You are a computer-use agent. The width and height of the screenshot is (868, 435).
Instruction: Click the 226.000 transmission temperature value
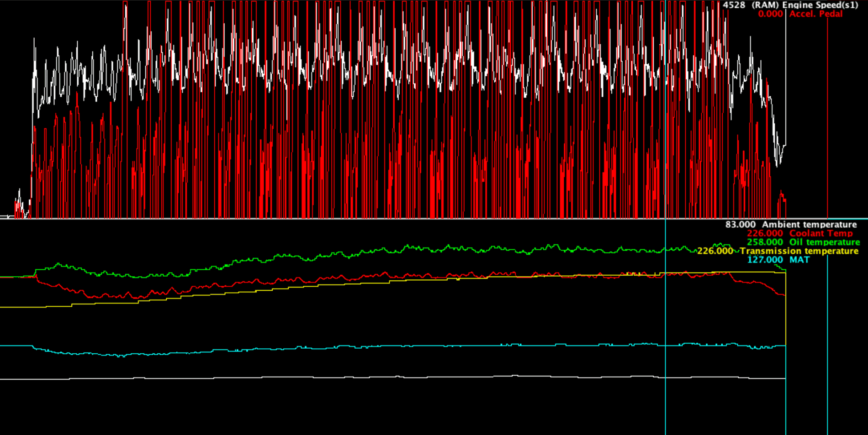[x=715, y=251]
